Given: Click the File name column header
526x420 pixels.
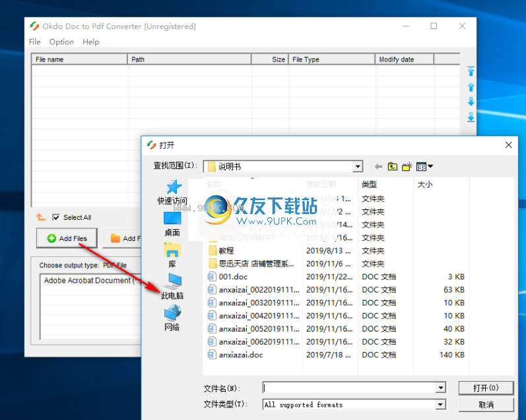Looking at the screenshot, I should click(x=79, y=59).
